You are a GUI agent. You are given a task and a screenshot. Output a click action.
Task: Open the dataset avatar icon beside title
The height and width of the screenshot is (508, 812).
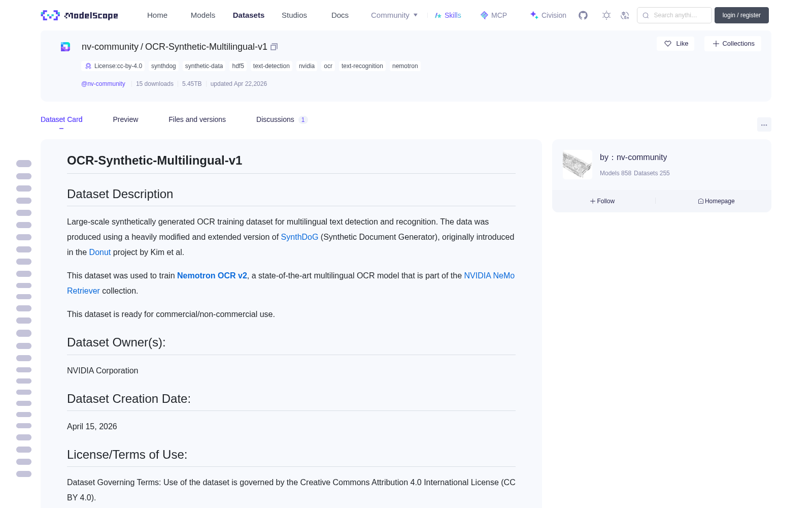[65, 47]
